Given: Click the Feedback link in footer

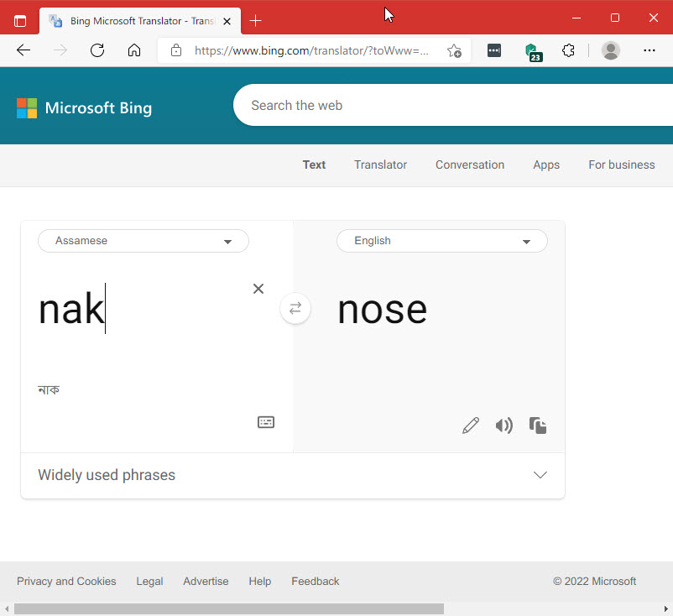Looking at the screenshot, I should click(316, 581).
